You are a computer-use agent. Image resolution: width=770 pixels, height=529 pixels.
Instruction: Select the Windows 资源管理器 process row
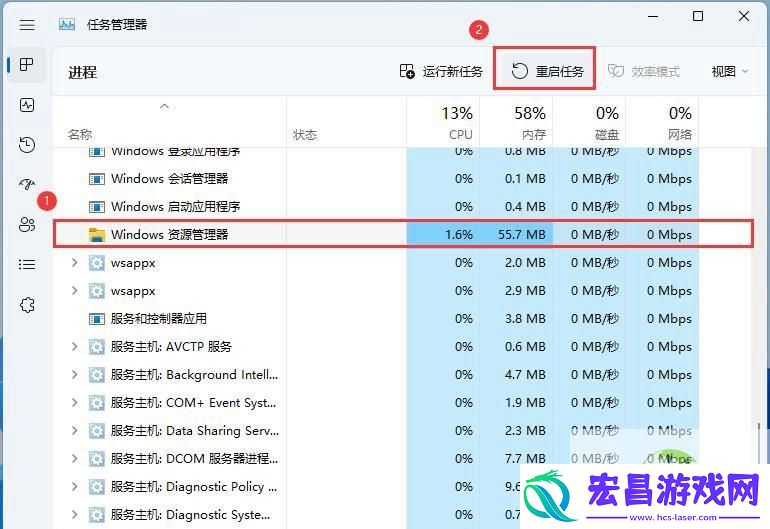pyautogui.click(x=403, y=234)
